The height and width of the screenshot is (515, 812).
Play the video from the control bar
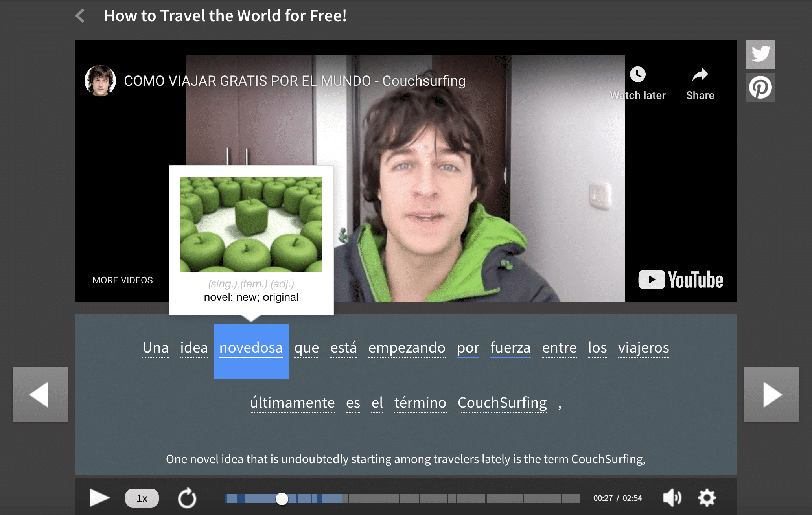click(99, 498)
